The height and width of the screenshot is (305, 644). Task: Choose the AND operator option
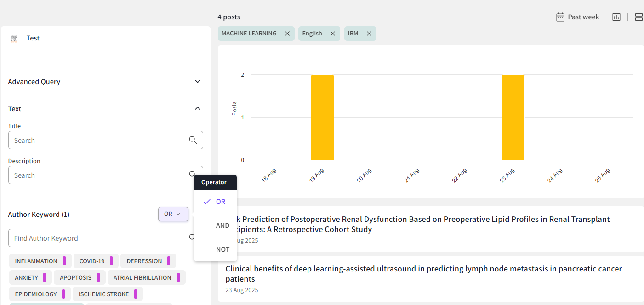coord(222,226)
